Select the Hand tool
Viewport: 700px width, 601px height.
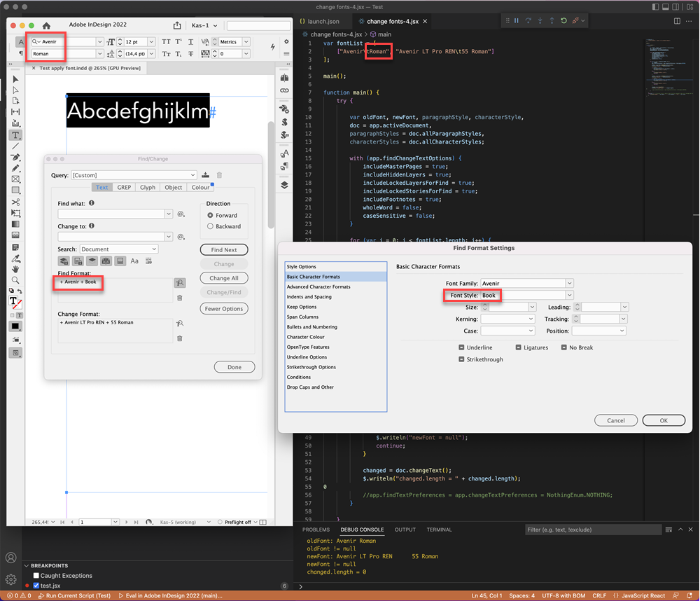coord(15,269)
